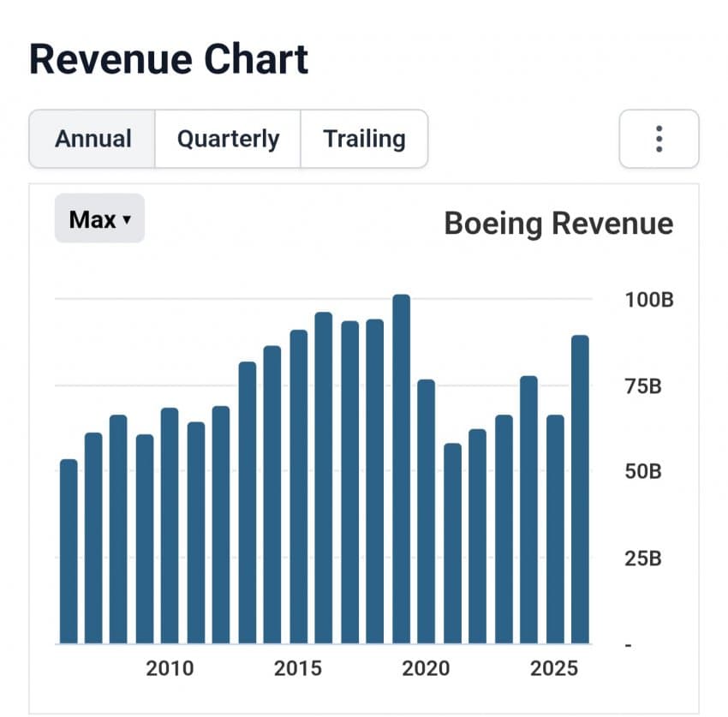Image resolution: width=728 pixels, height=717 pixels.
Task: Select the bar above the 2010 label
Action: coord(170,525)
